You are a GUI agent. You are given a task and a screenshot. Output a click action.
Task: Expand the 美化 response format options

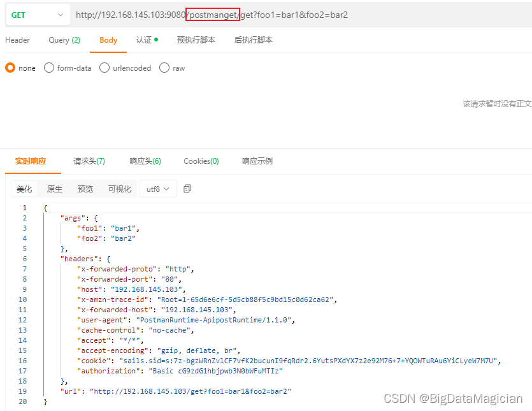[x=24, y=189]
